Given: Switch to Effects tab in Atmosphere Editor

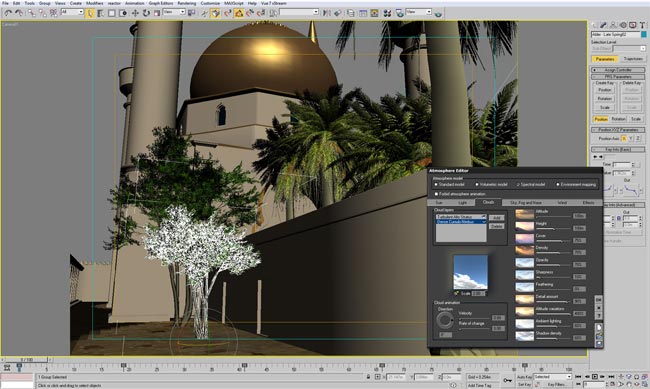Looking at the screenshot, I should pos(588,203).
